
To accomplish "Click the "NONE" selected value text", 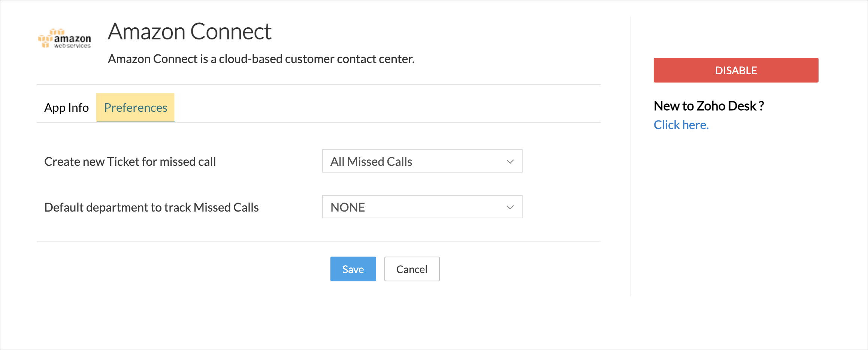I will coord(348,207).
